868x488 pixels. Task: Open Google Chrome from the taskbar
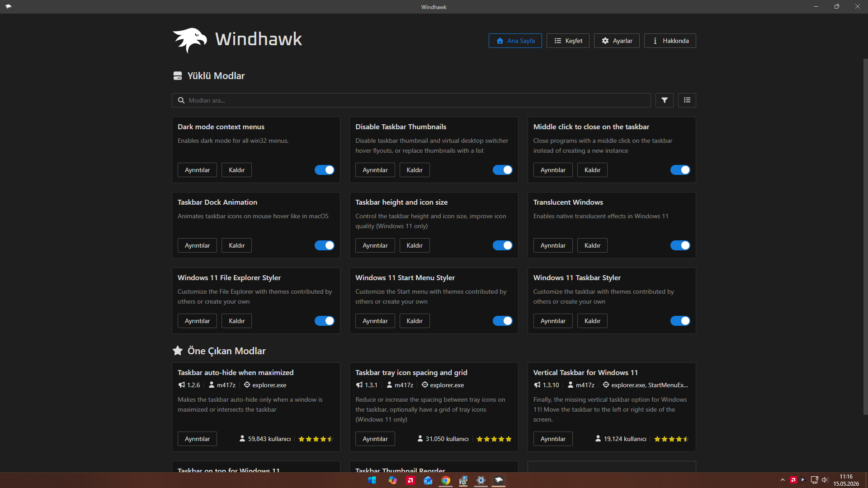coord(446,480)
